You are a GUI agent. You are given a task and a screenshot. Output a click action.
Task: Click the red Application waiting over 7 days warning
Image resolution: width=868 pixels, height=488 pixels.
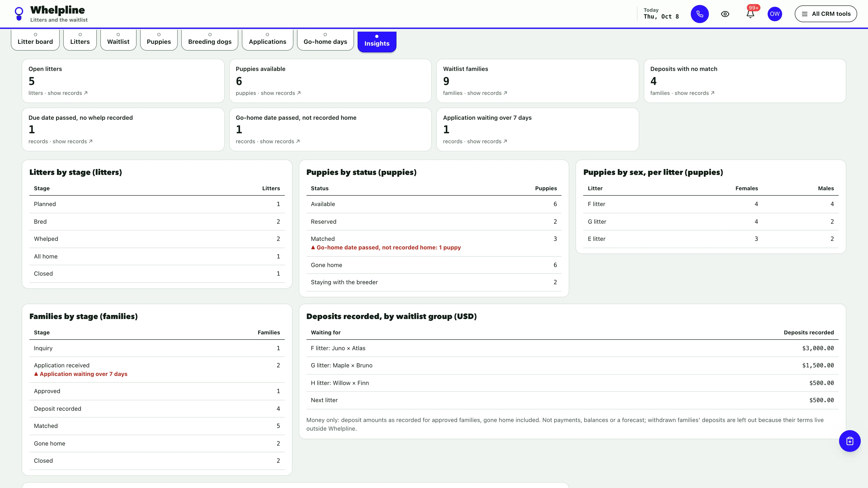click(x=80, y=374)
